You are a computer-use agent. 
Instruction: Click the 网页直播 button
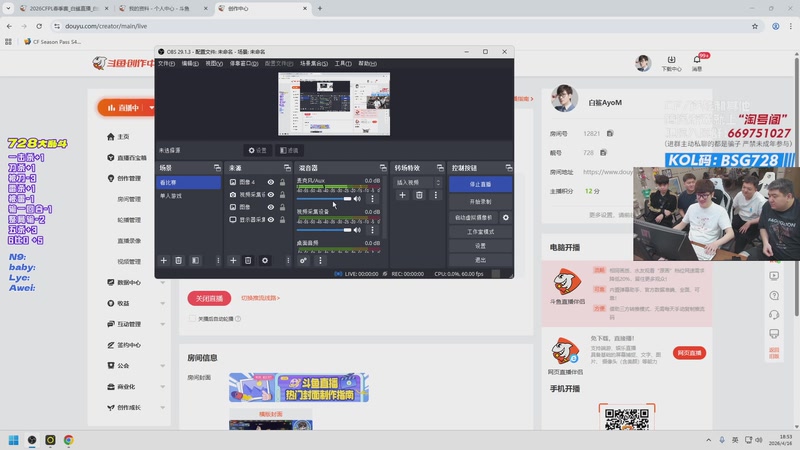pyautogui.click(x=689, y=353)
